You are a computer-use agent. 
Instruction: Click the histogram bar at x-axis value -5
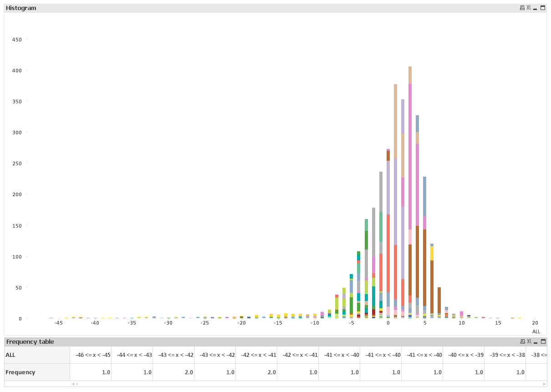click(351, 296)
